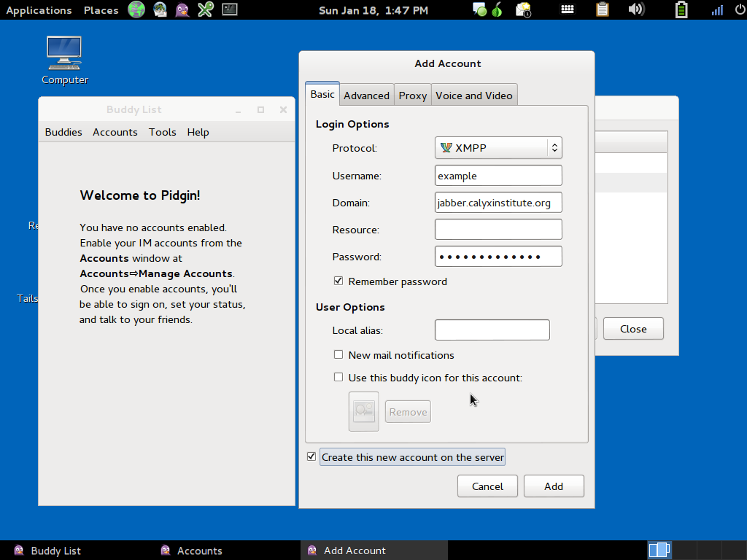Open the Applications menu
Viewport: 747px width, 560px height.
39,10
